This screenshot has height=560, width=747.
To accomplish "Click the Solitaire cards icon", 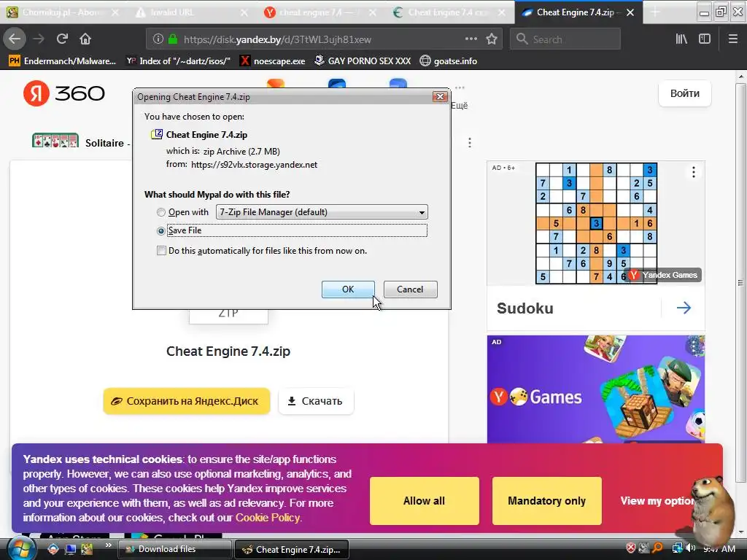I will tap(55, 141).
